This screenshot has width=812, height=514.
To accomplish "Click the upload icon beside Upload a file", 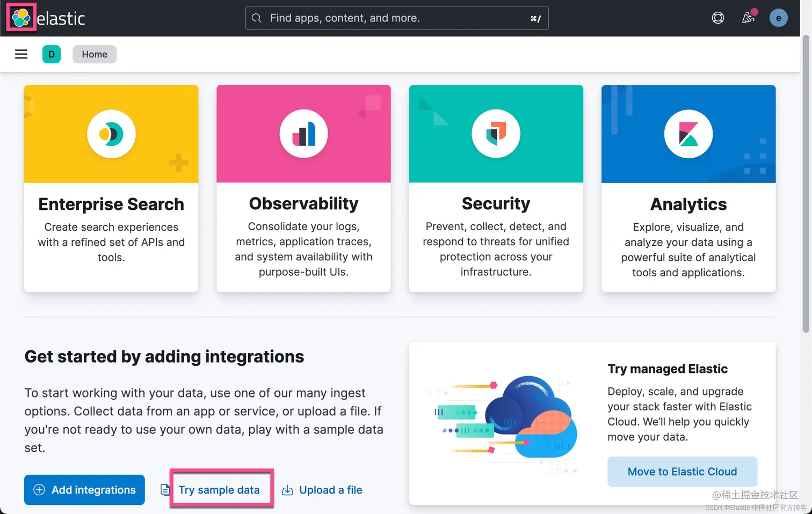I will (x=287, y=490).
